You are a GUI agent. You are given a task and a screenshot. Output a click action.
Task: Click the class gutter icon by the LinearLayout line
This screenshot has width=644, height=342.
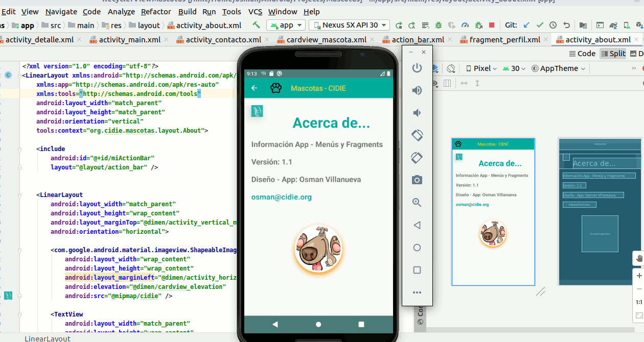coord(8,75)
